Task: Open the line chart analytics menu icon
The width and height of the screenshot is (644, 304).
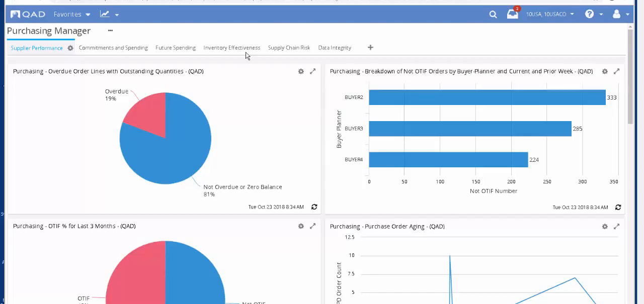Action: (105, 14)
